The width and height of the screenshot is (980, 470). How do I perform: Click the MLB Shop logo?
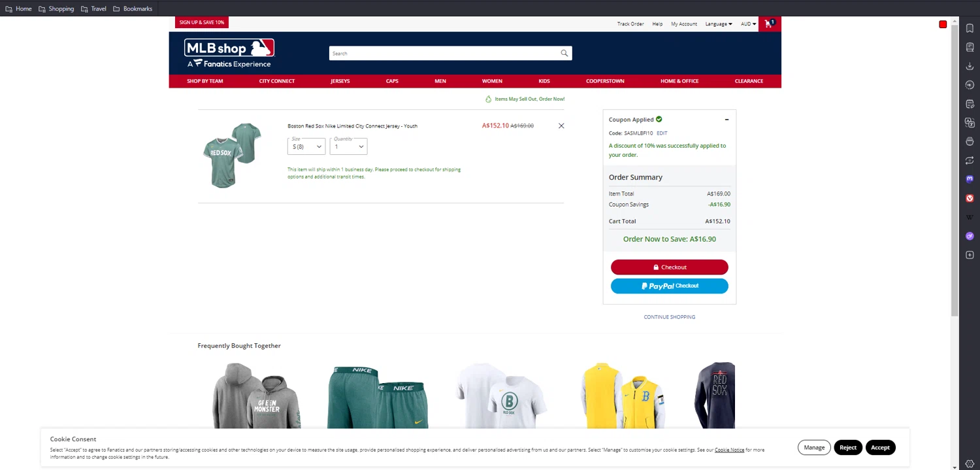tap(229, 53)
